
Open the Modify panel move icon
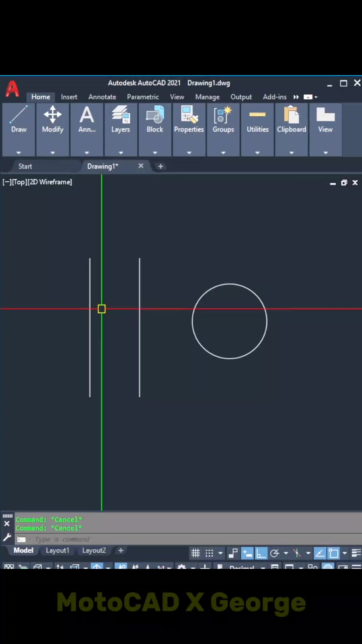[x=53, y=115]
